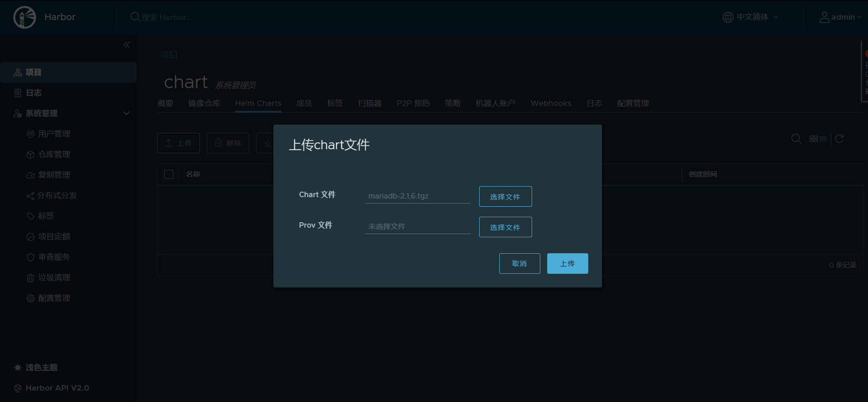Image resolution: width=868 pixels, height=402 pixels.
Task: Click the 审查服务 shield icon
Action: tap(31, 257)
